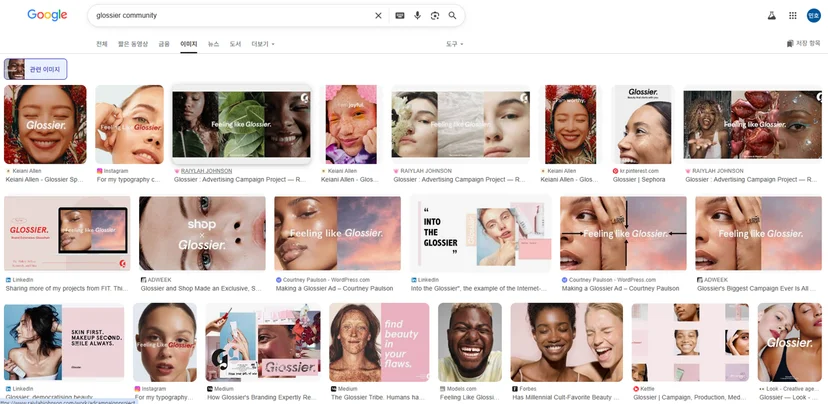Switch to the 전체 (All) tab
Viewport: 828px width, 404px height.
pos(101,44)
